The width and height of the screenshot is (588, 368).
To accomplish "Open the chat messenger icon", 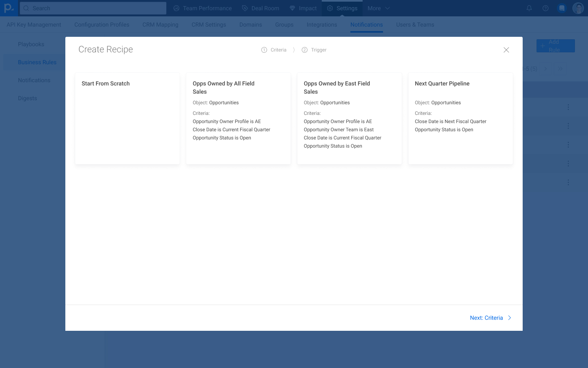I will pos(562,8).
